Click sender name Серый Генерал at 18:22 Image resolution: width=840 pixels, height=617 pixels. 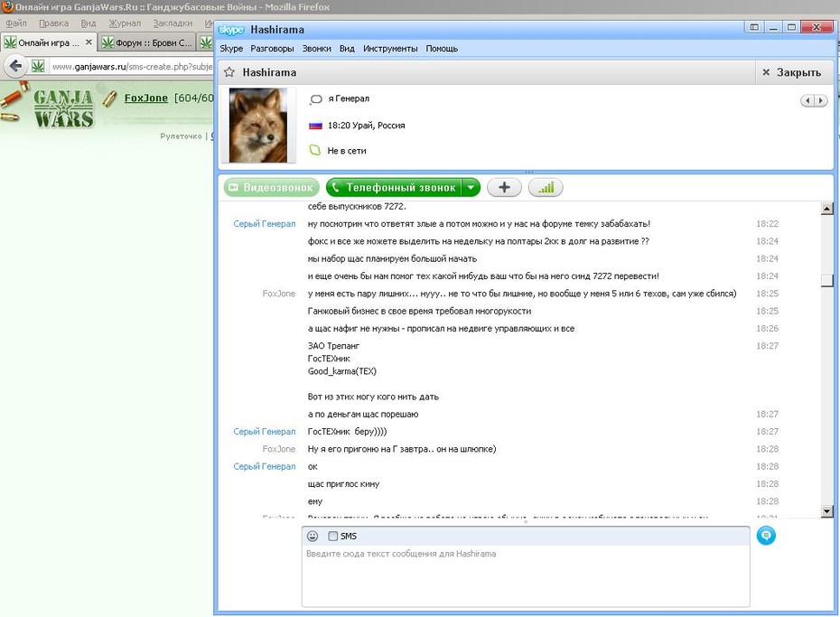click(x=264, y=224)
